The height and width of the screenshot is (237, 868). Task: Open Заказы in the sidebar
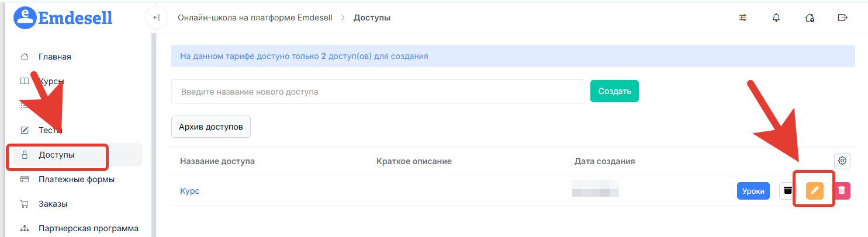[x=53, y=204]
